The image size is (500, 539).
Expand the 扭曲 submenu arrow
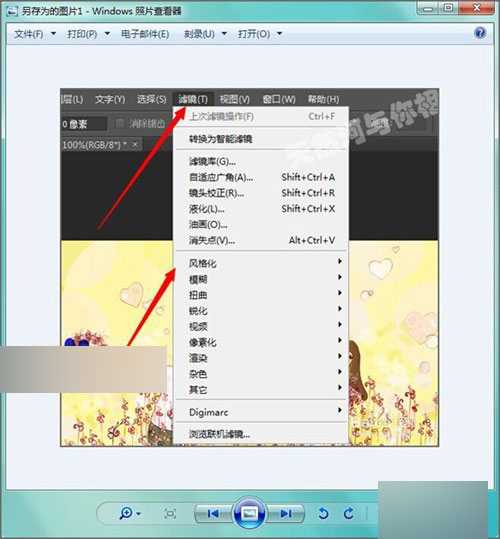tap(340, 293)
